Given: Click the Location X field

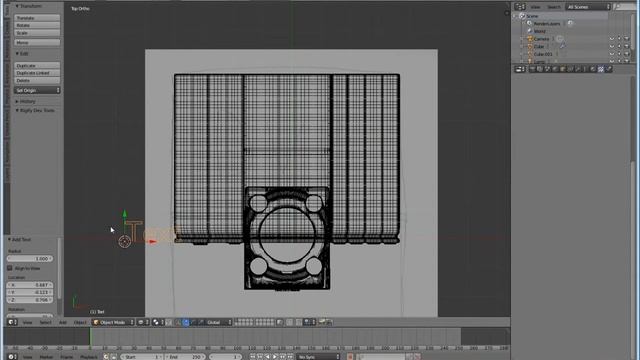Looking at the screenshot, I should [x=30, y=285].
